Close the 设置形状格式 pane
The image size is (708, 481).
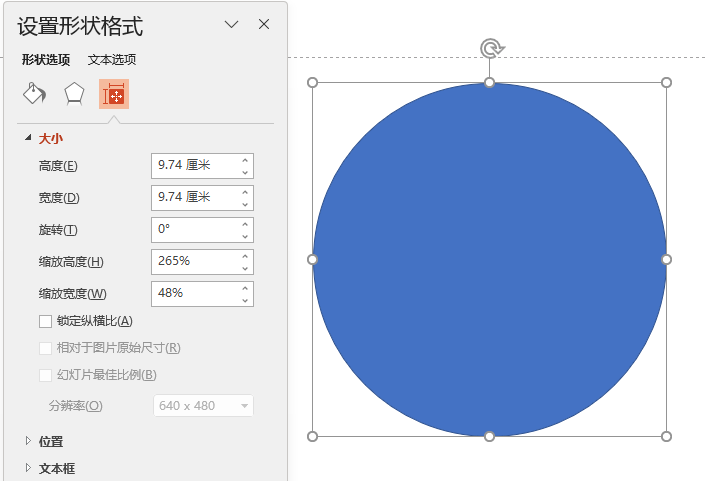(x=264, y=24)
